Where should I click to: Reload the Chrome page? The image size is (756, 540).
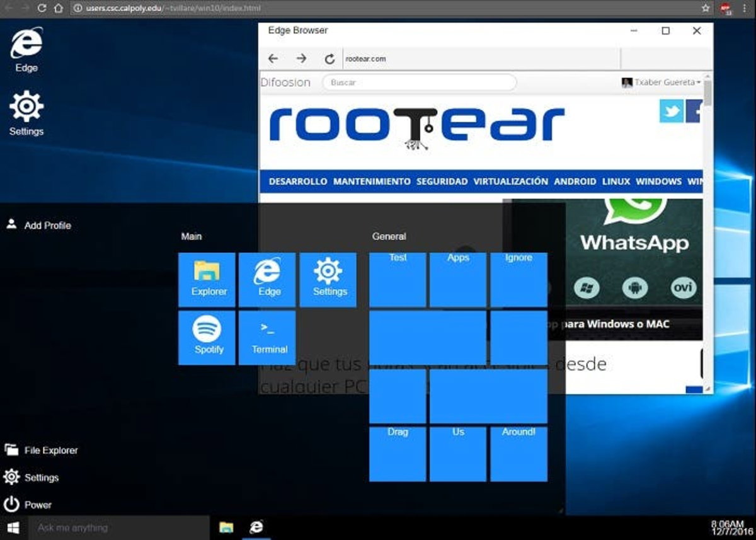click(42, 8)
